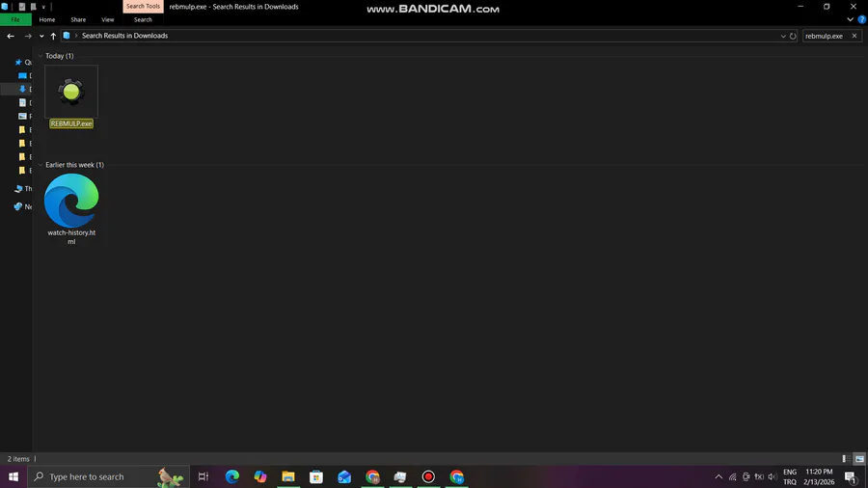868x488 pixels.
Task: Open the Windows Start menu
Action: click(14, 476)
